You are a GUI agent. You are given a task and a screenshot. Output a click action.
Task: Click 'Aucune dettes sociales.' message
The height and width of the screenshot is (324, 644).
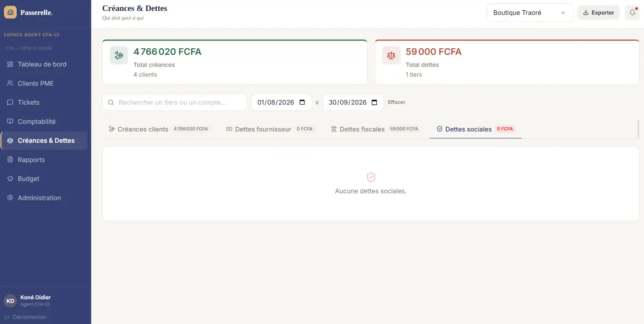pos(371,191)
